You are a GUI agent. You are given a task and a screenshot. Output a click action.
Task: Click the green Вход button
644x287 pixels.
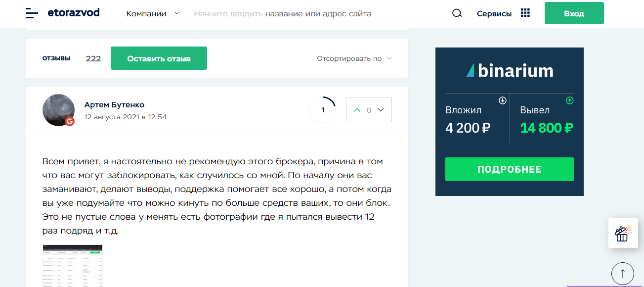(x=574, y=13)
